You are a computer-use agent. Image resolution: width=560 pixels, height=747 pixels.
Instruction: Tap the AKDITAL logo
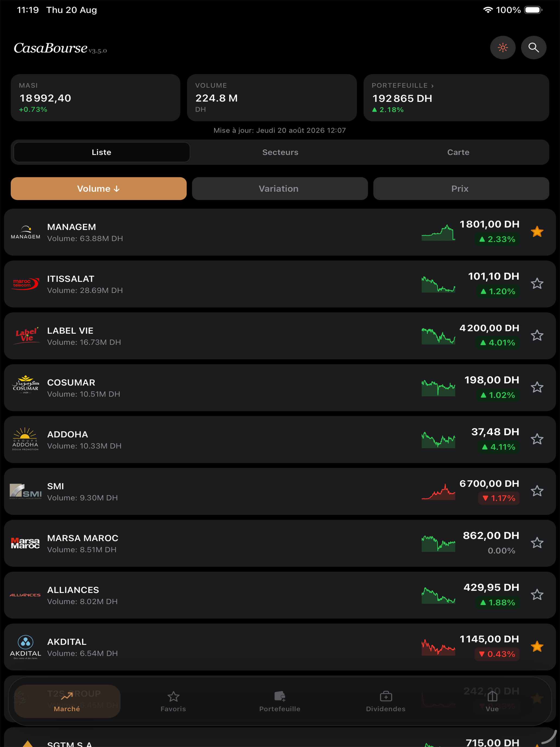coord(26,647)
